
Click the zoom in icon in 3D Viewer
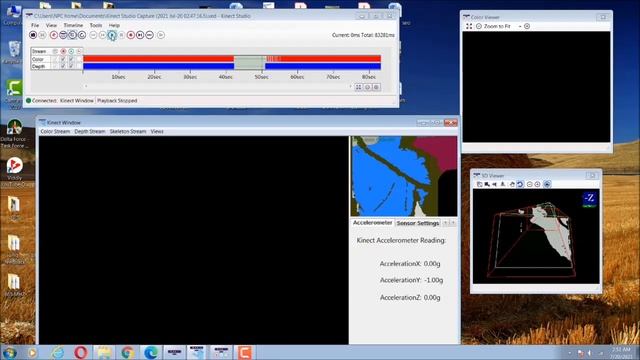(538, 184)
